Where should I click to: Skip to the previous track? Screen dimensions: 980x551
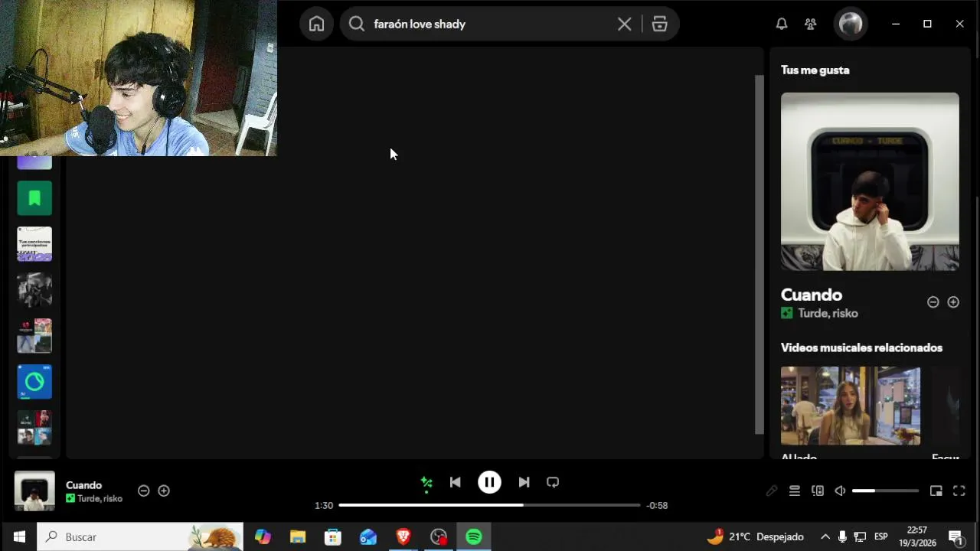click(x=455, y=482)
